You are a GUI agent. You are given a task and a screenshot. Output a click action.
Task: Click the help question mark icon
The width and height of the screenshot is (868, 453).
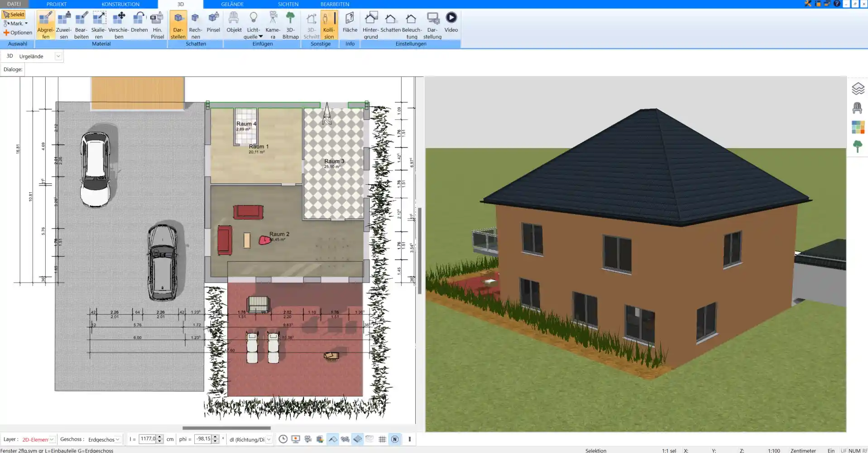[837, 4]
